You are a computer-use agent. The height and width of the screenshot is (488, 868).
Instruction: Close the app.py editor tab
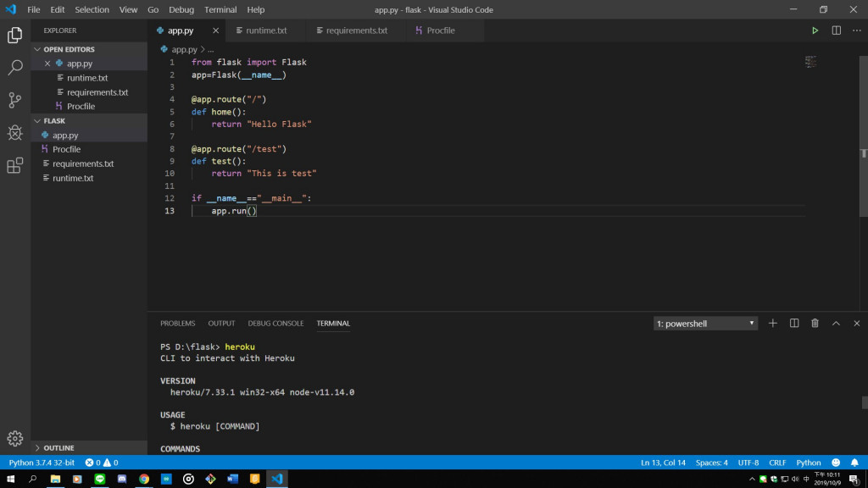(216, 30)
